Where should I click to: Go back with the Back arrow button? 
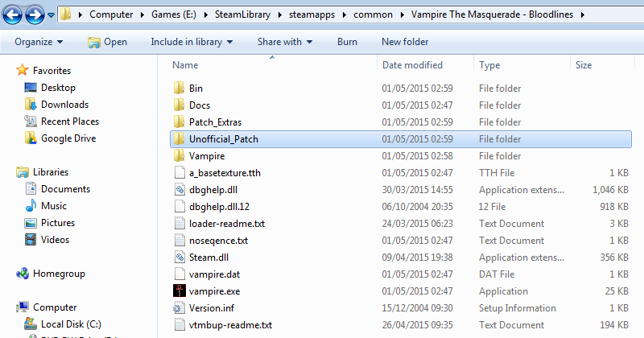click(x=12, y=15)
